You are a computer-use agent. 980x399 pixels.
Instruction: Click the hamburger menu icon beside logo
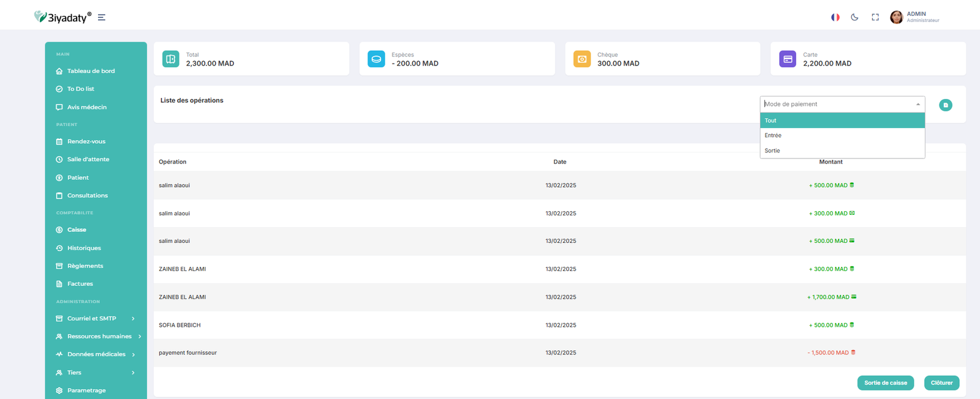102,18
